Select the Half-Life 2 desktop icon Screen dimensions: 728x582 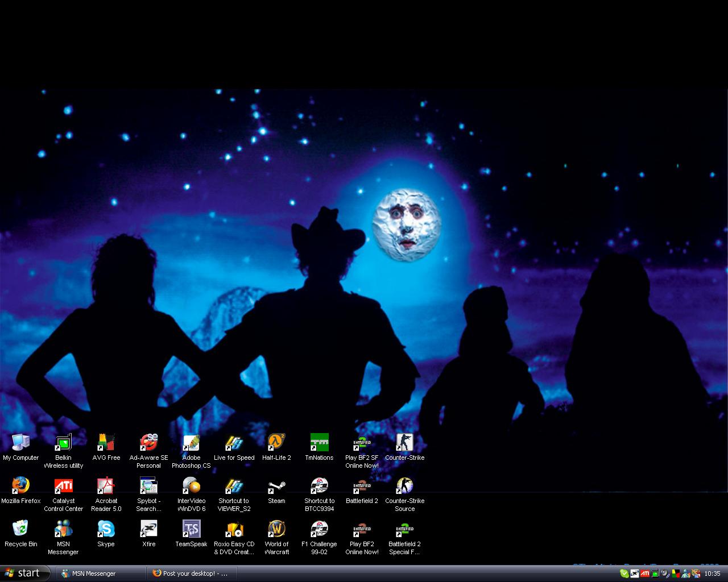(x=276, y=447)
